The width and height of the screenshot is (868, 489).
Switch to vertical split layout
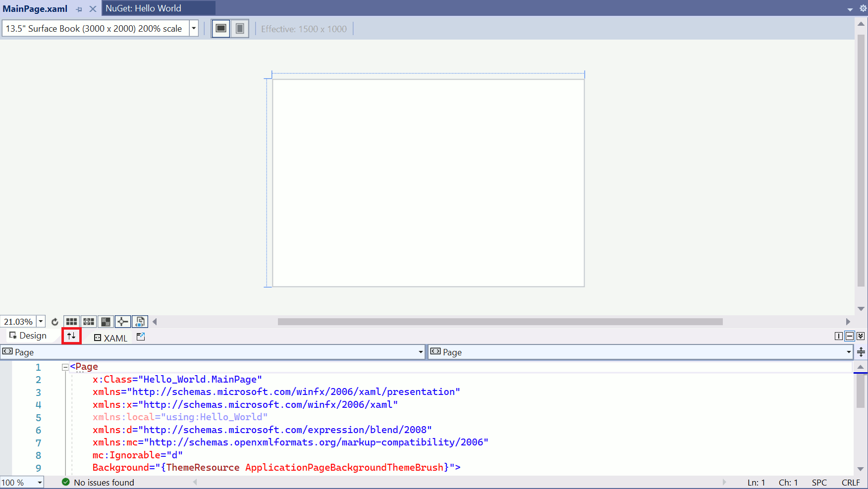(838, 336)
